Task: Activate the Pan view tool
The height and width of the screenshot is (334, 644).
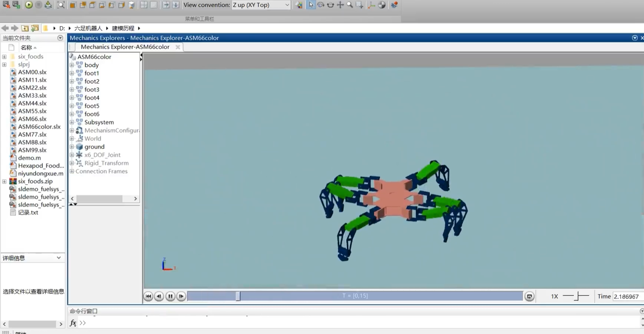Action: pyautogui.click(x=340, y=5)
